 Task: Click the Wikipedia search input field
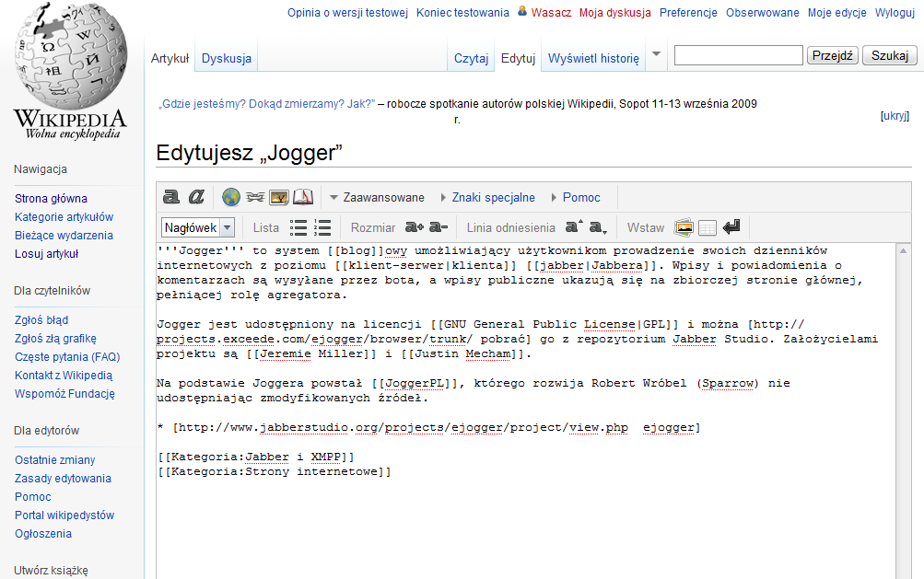point(738,56)
